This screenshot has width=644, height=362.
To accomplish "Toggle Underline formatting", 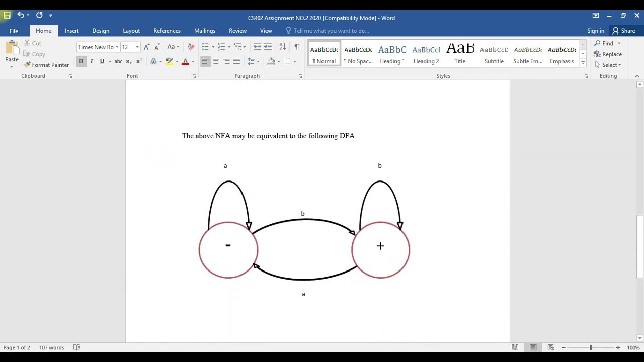I will 102,61.
